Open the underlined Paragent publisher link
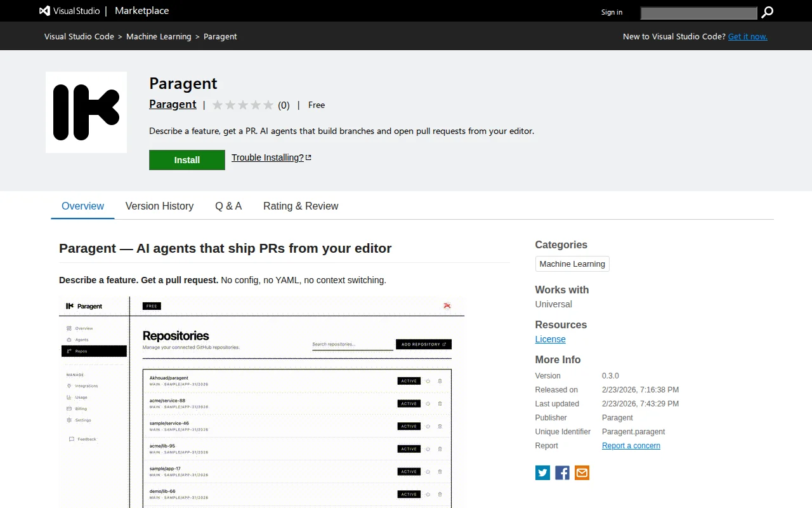Screen dimensions: 812x508 (173, 104)
